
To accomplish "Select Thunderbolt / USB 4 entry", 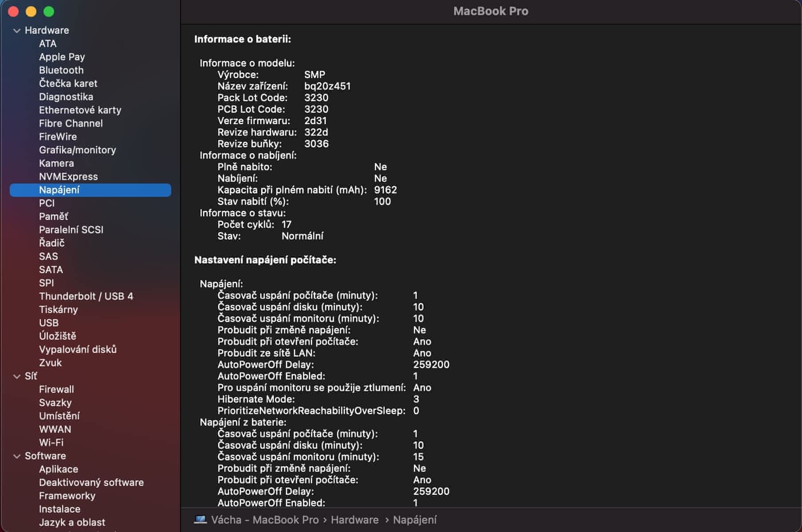I will point(86,296).
